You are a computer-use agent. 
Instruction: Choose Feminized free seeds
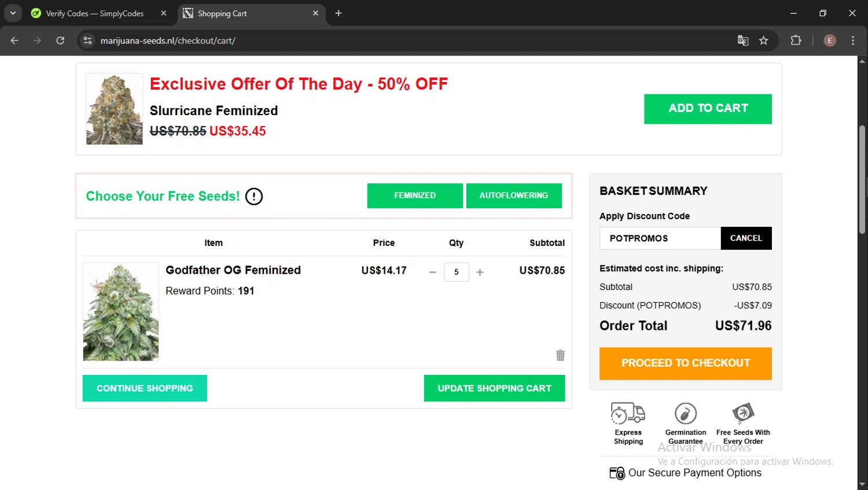click(x=415, y=196)
